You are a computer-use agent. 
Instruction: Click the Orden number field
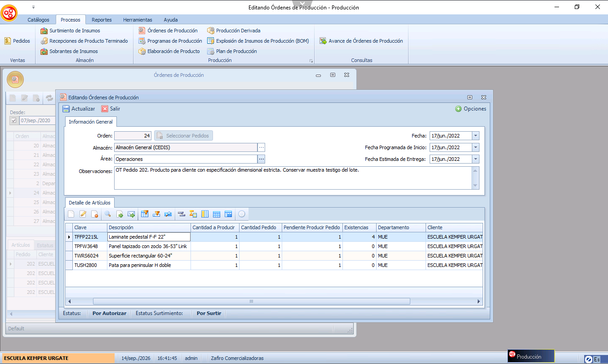tap(133, 136)
